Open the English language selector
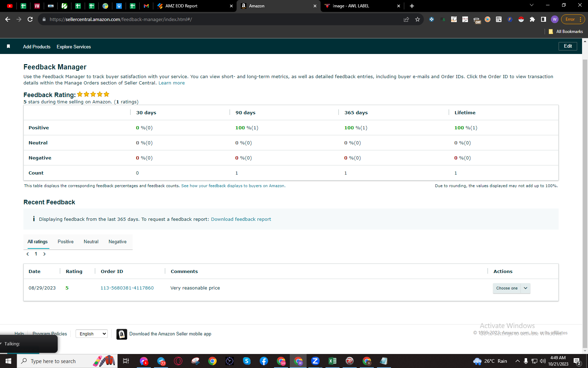Image resolution: width=588 pixels, height=368 pixels. pos(92,334)
